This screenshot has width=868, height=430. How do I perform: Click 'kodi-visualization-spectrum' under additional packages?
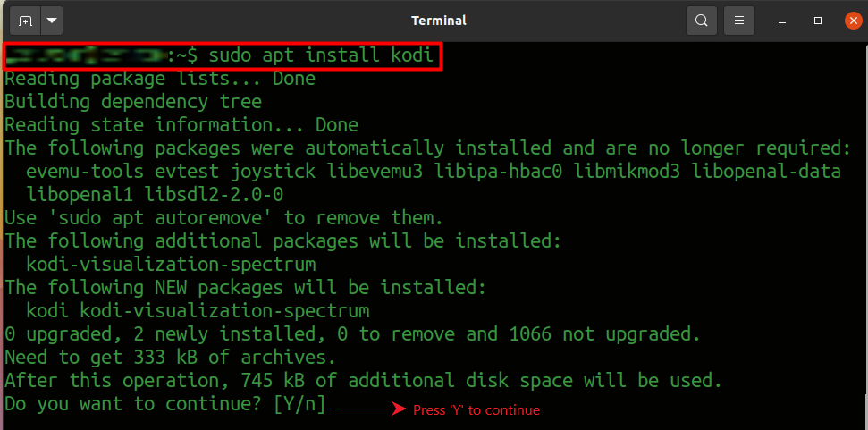pos(171,264)
